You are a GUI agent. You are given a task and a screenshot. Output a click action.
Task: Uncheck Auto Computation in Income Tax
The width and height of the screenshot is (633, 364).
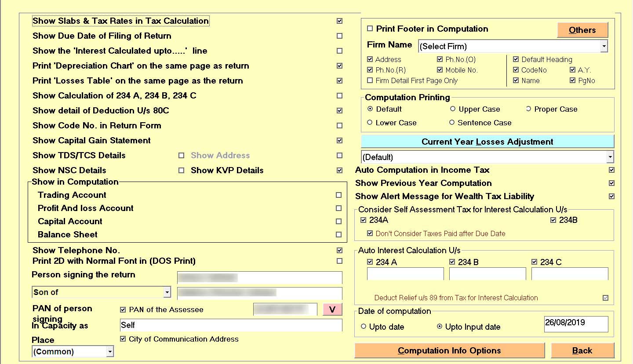[611, 170]
